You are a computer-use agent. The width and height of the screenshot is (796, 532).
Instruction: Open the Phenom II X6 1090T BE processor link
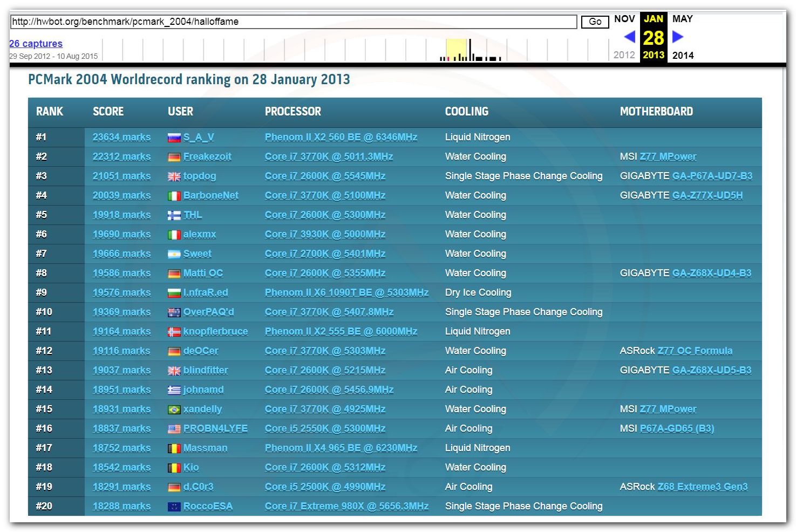(x=346, y=292)
